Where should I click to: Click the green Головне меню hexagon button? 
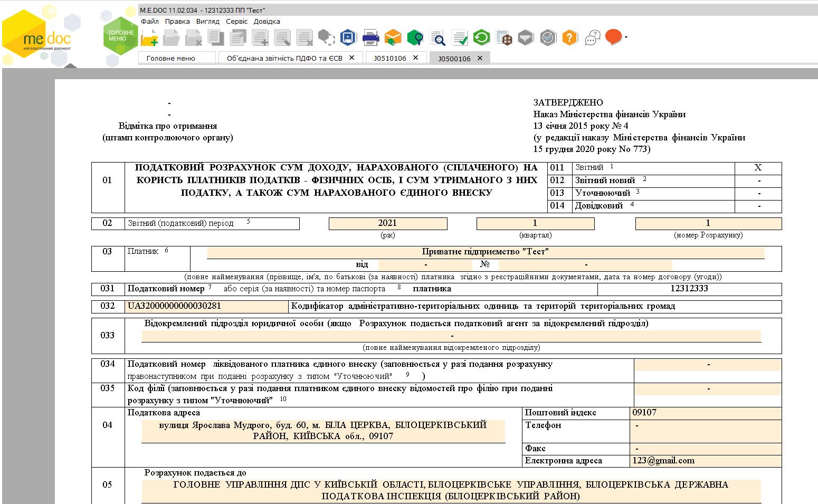point(121,35)
